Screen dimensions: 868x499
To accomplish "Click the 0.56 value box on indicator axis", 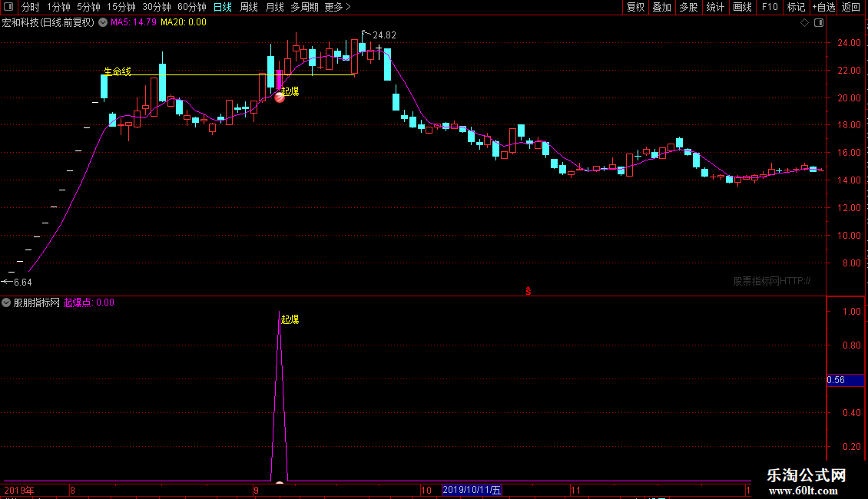I will point(845,380).
